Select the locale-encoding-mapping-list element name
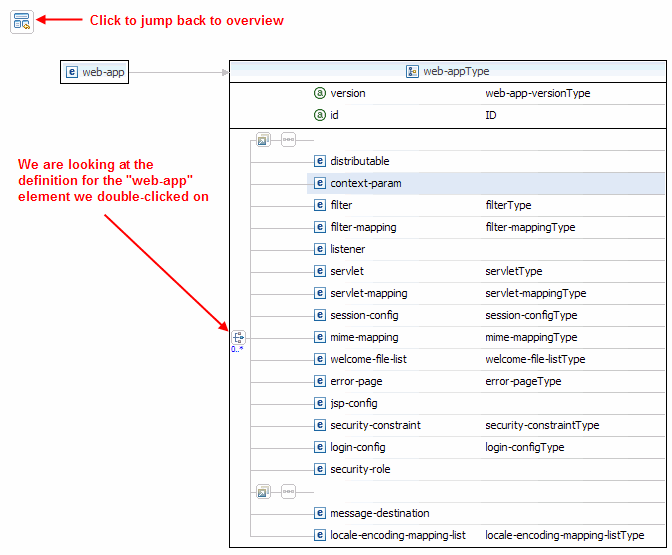The height and width of the screenshot is (555, 672). tap(398, 535)
